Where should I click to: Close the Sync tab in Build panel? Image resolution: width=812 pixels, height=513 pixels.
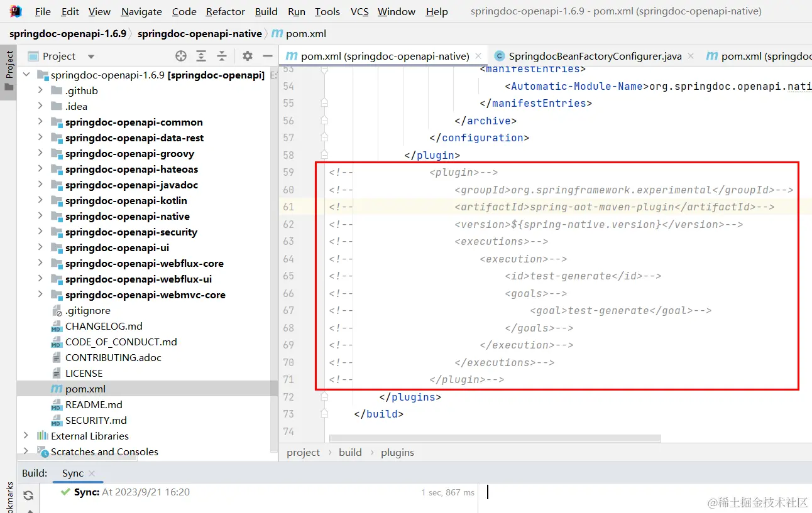point(92,473)
